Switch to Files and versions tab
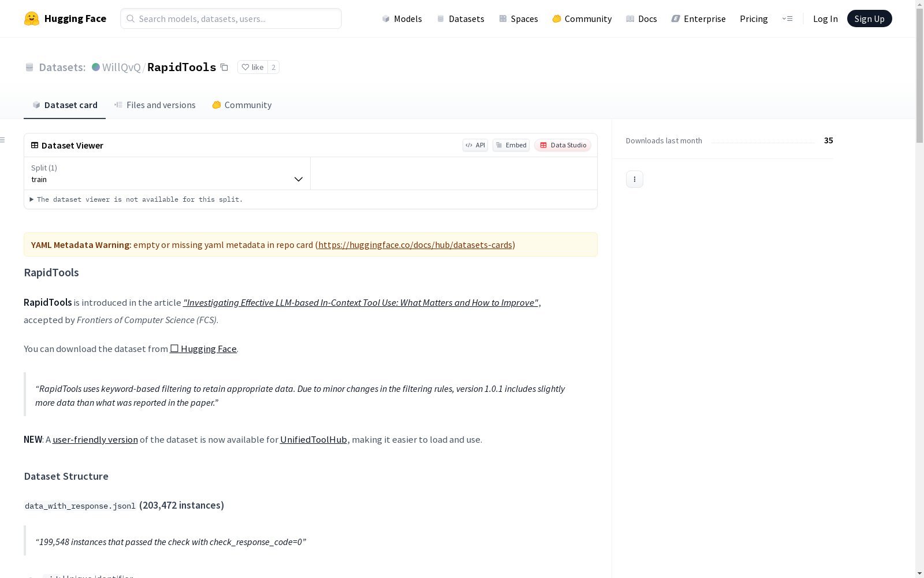 [x=155, y=105]
